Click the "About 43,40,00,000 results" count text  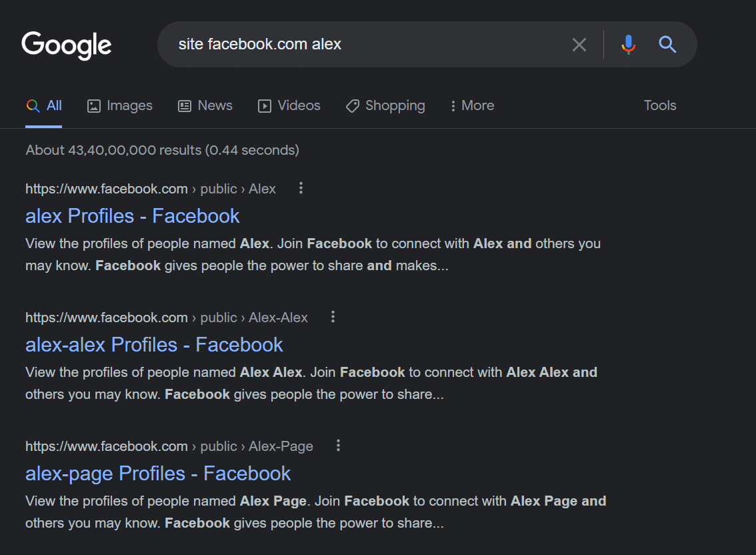(163, 150)
